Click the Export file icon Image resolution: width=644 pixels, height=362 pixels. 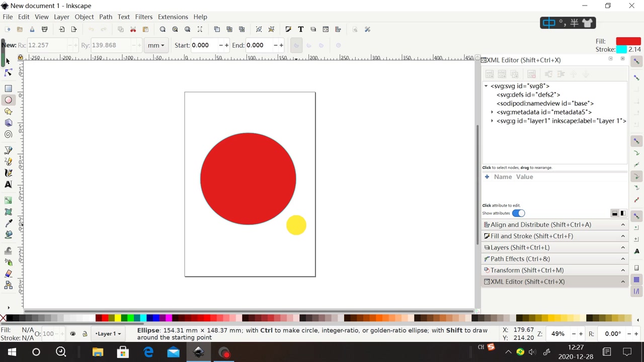tap(74, 30)
